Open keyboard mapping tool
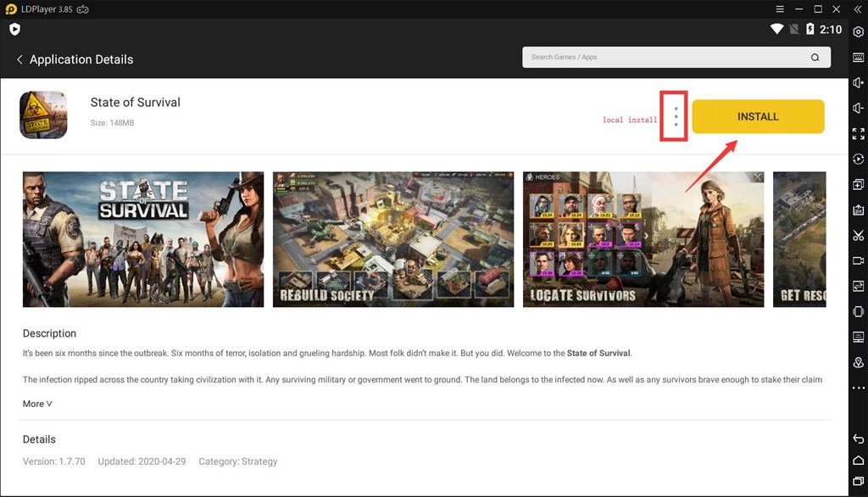868x497 pixels. [x=858, y=57]
